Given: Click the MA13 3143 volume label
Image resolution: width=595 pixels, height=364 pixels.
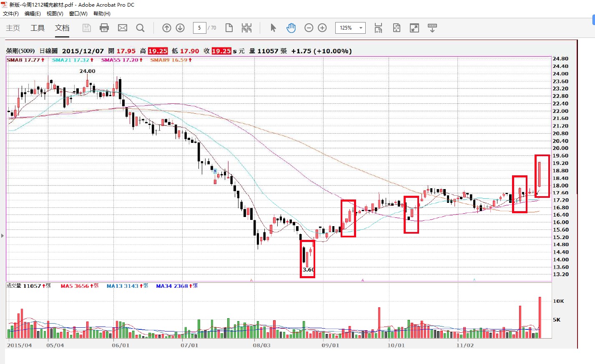Looking at the screenshot, I should tap(127, 286).
